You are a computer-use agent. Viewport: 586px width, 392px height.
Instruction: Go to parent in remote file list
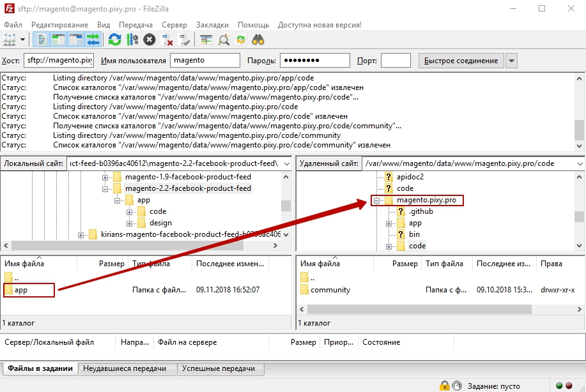pyautogui.click(x=312, y=278)
